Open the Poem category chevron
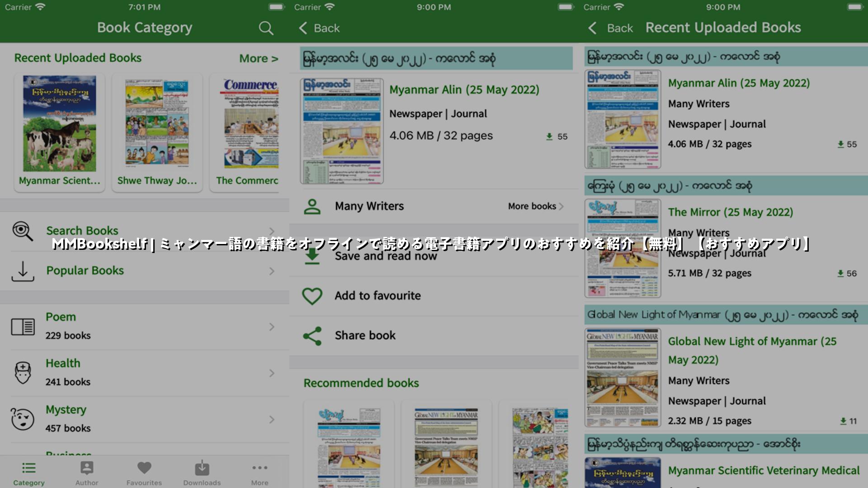868x488 pixels. click(x=272, y=327)
